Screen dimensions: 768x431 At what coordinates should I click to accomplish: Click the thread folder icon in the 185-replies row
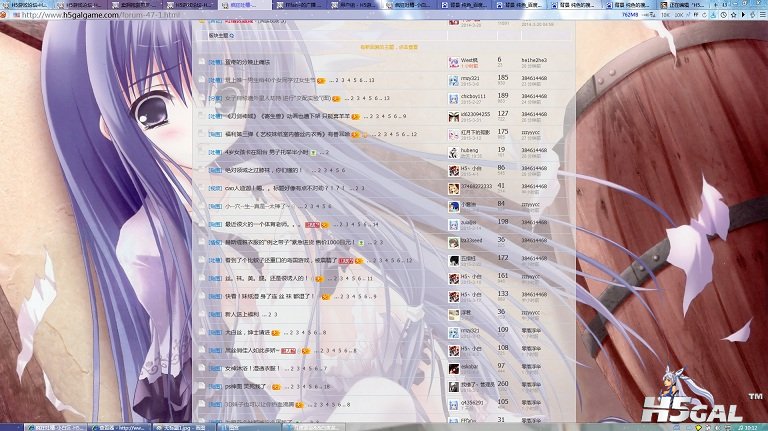tap(201, 79)
